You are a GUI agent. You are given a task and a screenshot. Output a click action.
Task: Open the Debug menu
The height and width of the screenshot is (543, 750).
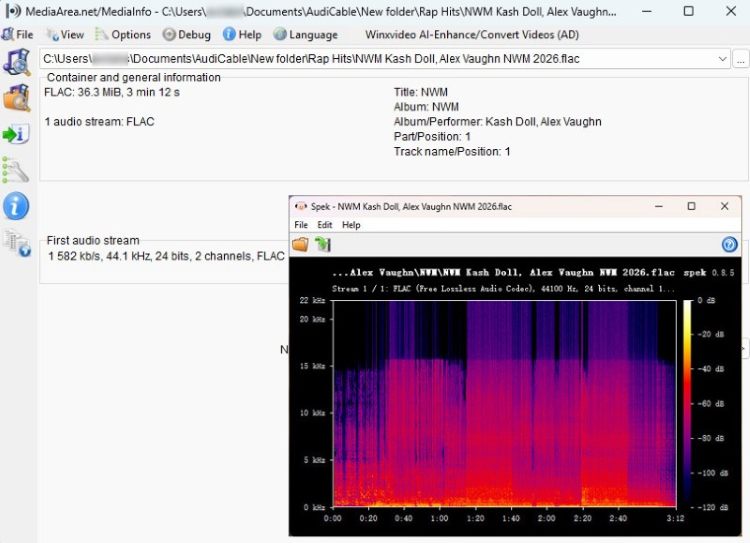pos(187,34)
